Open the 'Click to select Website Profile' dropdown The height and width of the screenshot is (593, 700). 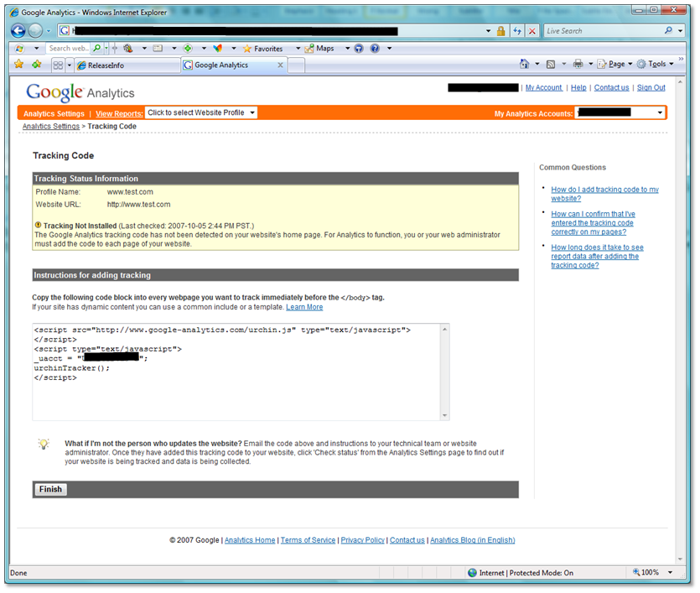201,112
